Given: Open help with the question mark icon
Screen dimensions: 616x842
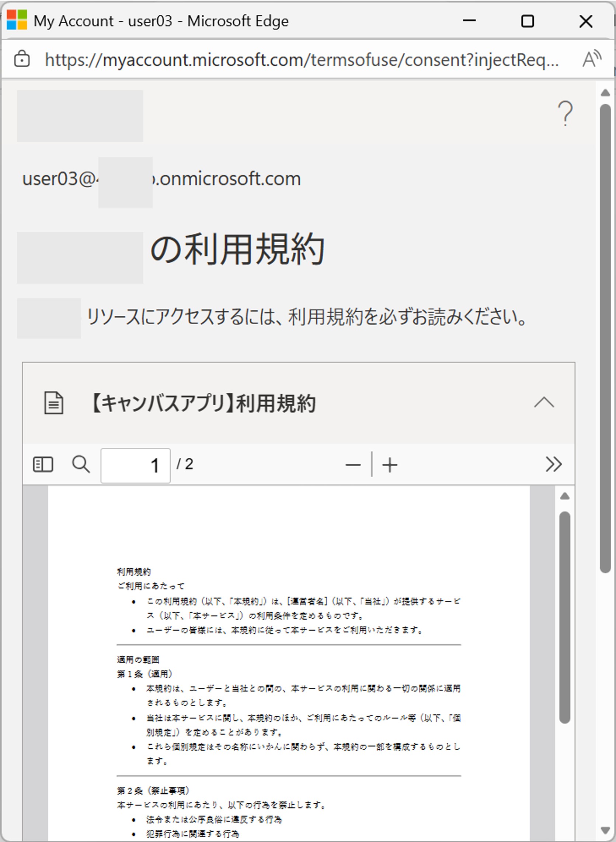Looking at the screenshot, I should [565, 113].
